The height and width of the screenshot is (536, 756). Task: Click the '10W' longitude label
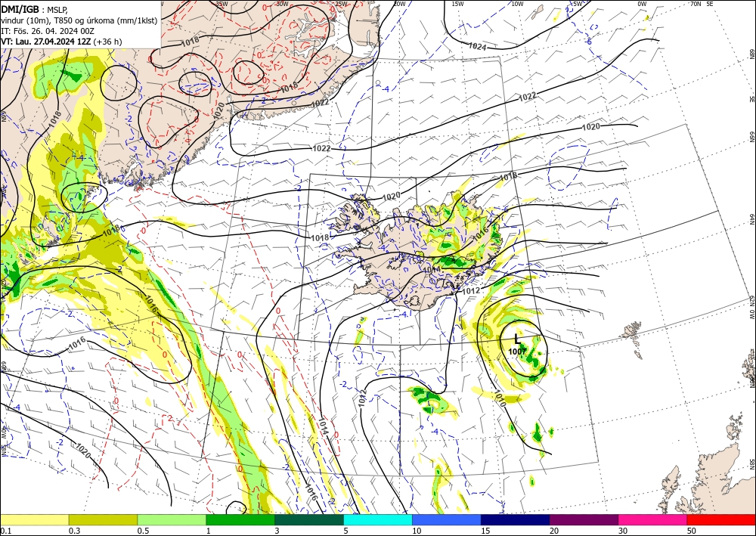[517, 4]
